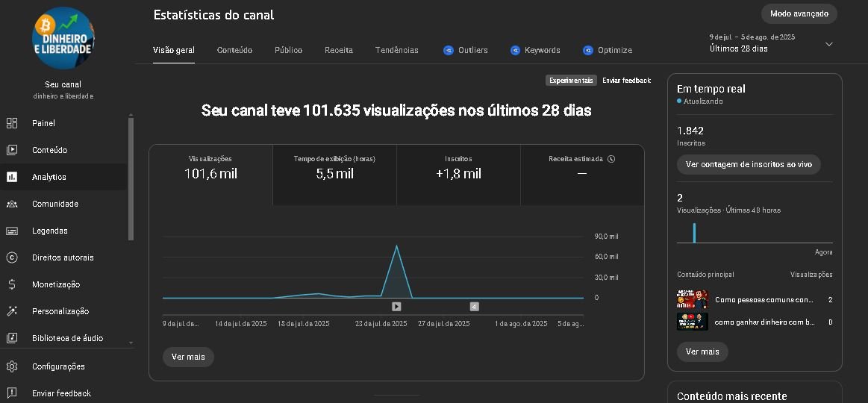Click the Enviar feedback sidebar icon
Image resolution: width=868 pixels, height=403 pixels.
(12, 393)
